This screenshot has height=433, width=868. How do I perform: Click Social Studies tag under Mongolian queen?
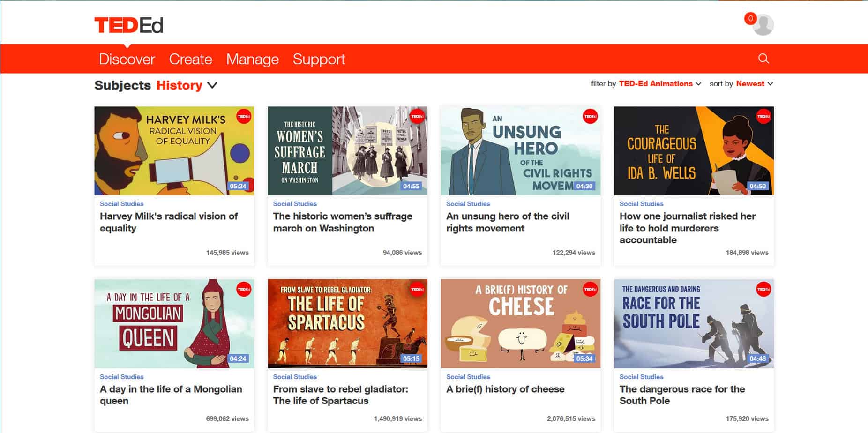tap(121, 377)
